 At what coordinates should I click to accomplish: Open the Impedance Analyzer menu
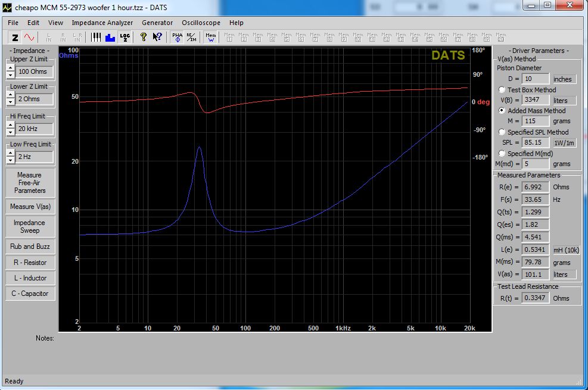[x=102, y=23]
